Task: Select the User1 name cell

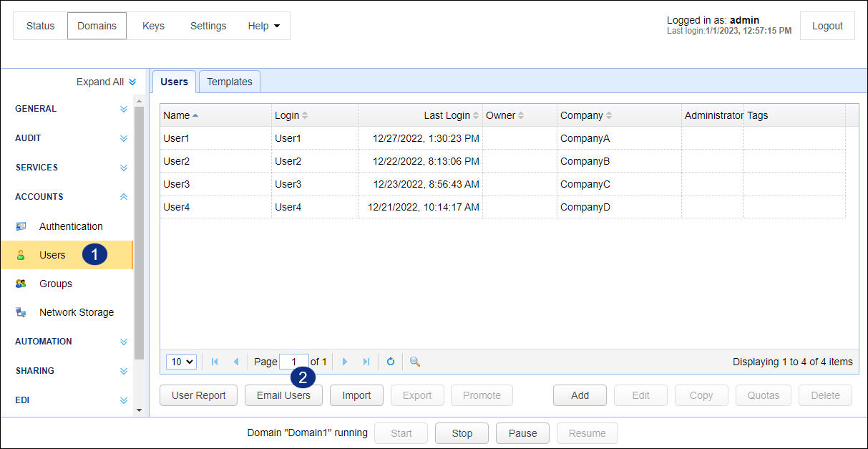Action: click(215, 138)
